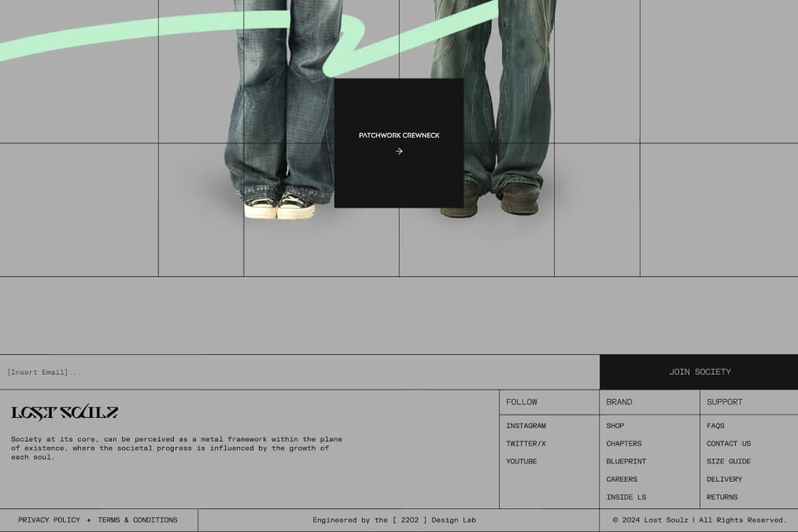Select the Patchwork Crewneck product card
This screenshot has height=532, width=798.
tap(399, 142)
